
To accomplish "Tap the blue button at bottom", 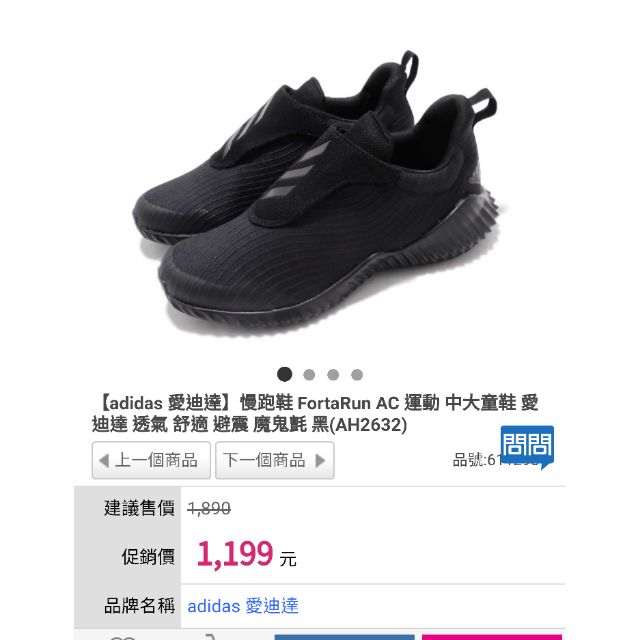I will point(344,637).
